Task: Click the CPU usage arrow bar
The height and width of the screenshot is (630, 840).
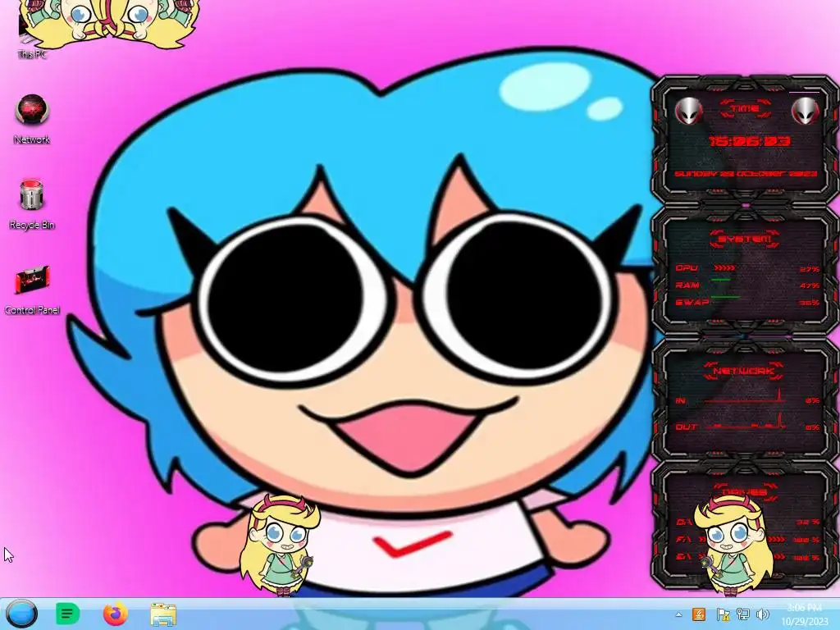Action: pos(724,268)
